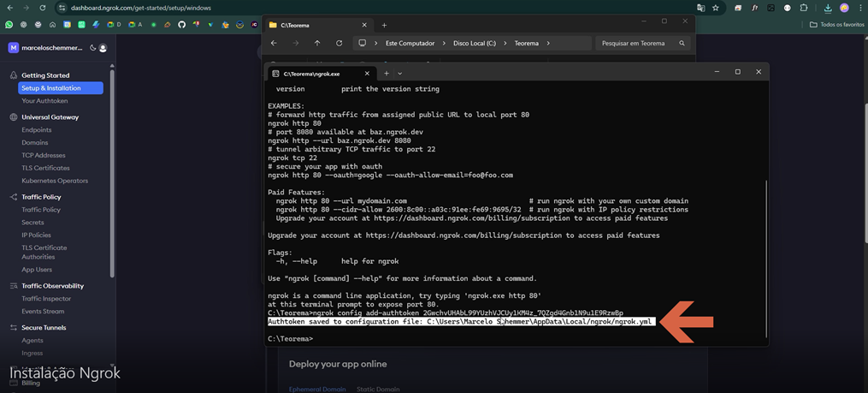Refresh the File Explorer folder view
Image resolution: width=868 pixels, height=393 pixels.
coord(339,43)
